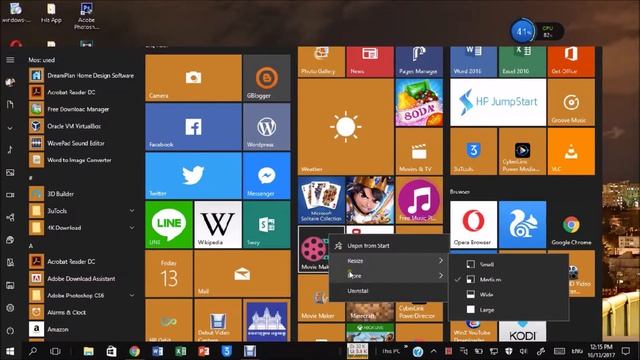
Task: Select Unpin from Start
Action: [389, 246]
